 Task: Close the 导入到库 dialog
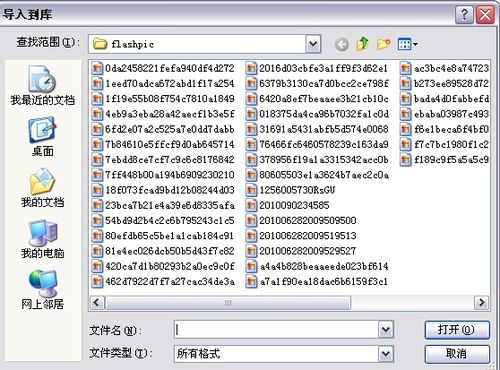485,15
